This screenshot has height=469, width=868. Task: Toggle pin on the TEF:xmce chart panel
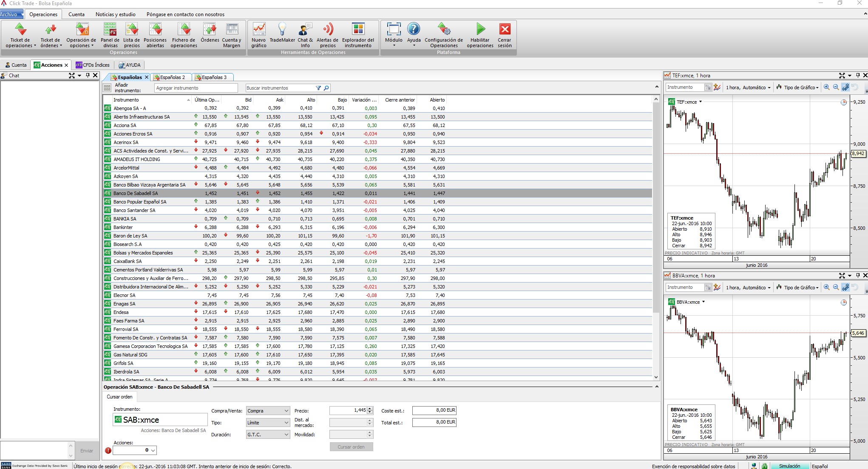(858, 75)
